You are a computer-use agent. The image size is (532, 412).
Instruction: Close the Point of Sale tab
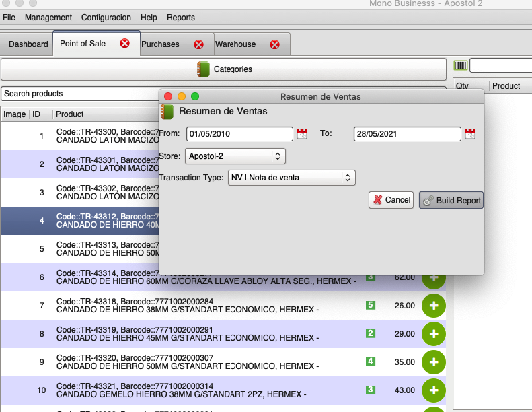point(124,44)
